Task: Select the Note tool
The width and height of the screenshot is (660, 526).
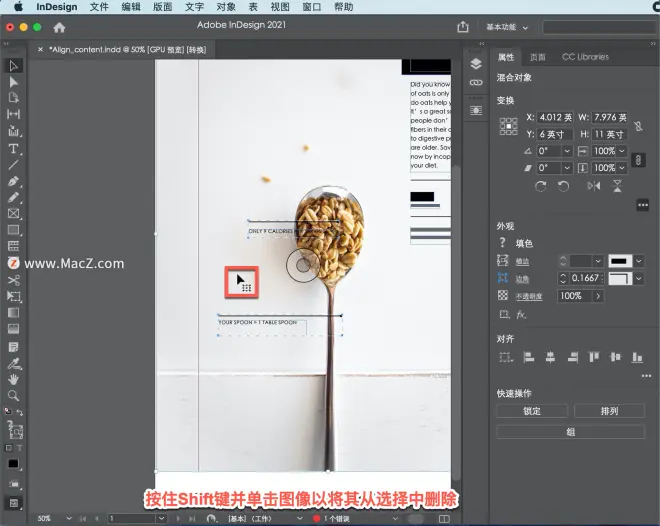Action: pos(13,347)
